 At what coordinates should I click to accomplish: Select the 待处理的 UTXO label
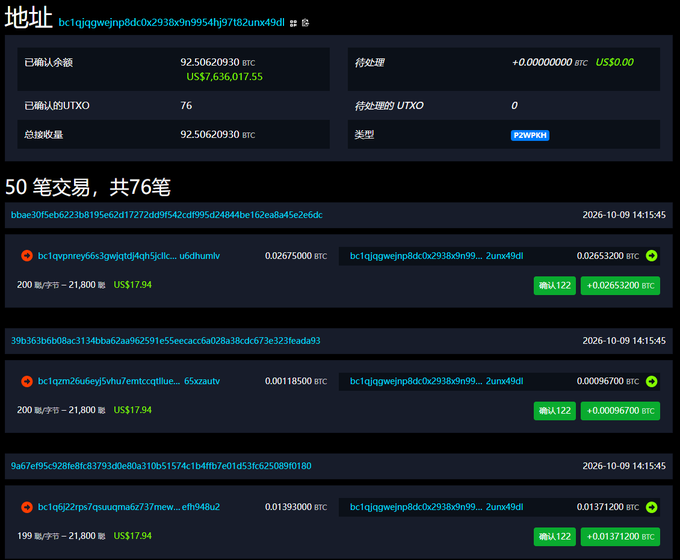click(x=389, y=105)
